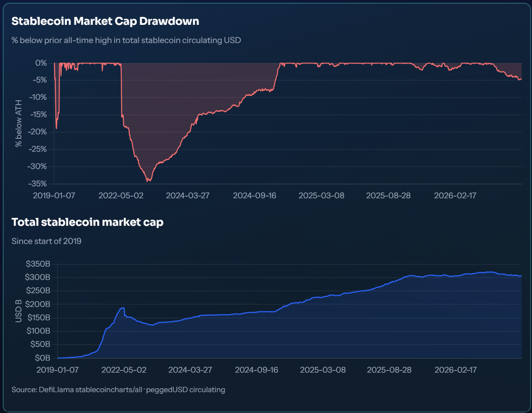Select the "$250B" market cap axis label

[38, 291]
